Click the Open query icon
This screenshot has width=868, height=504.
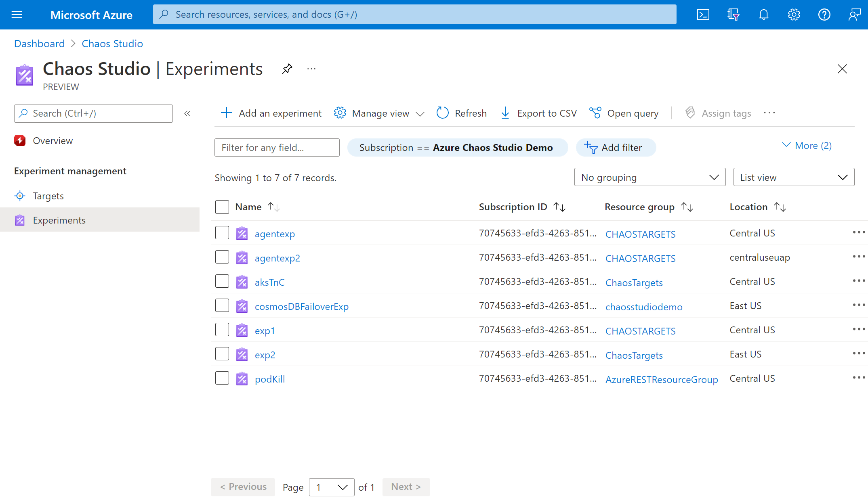[x=594, y=113]
